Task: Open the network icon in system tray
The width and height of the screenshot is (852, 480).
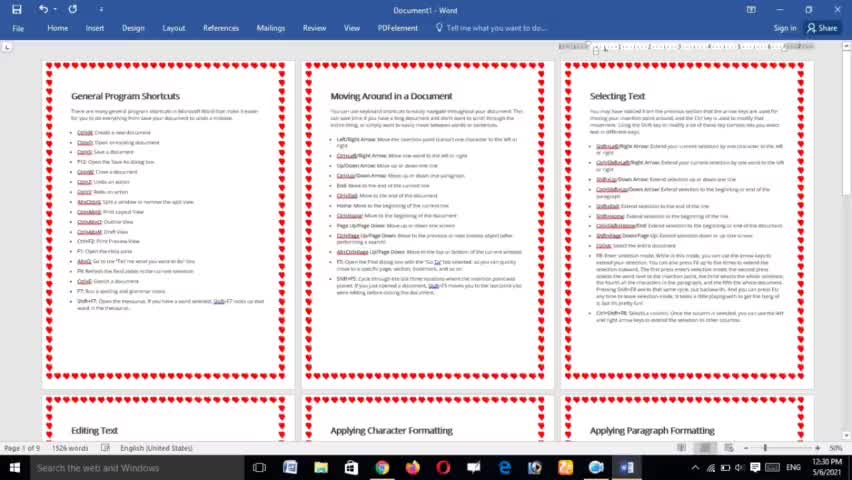Action: pyautogui.click(x=711, y=467)
